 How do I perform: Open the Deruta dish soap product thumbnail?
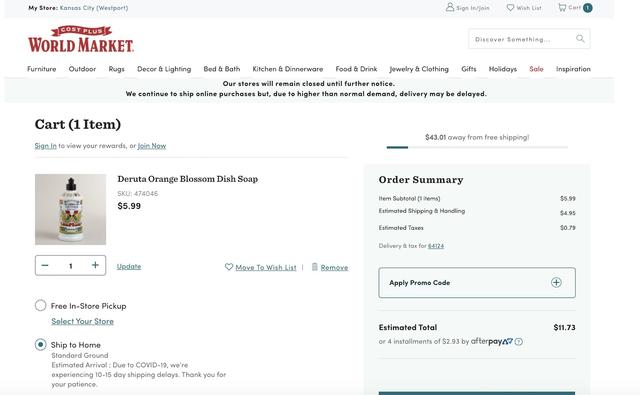pos(70,209)
